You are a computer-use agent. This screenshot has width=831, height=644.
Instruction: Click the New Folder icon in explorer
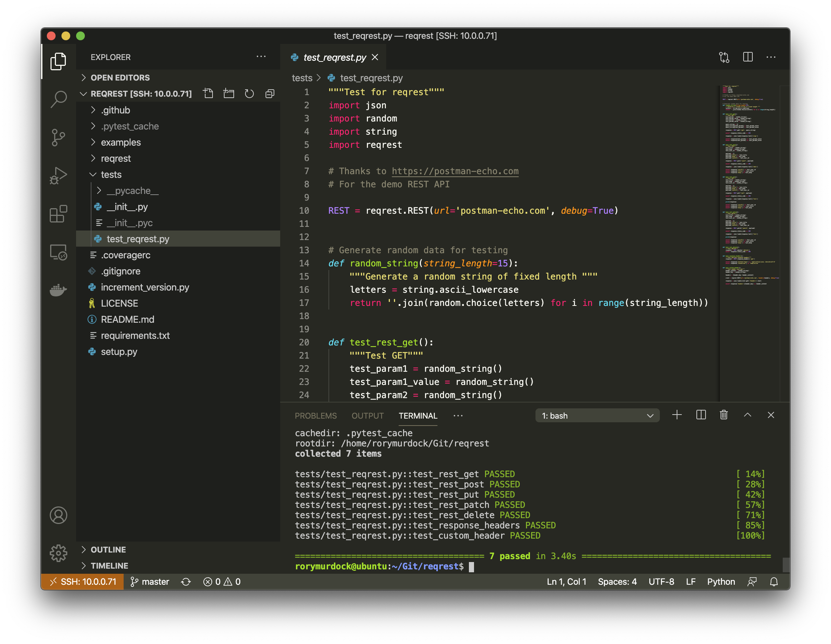tap(229, 94)
